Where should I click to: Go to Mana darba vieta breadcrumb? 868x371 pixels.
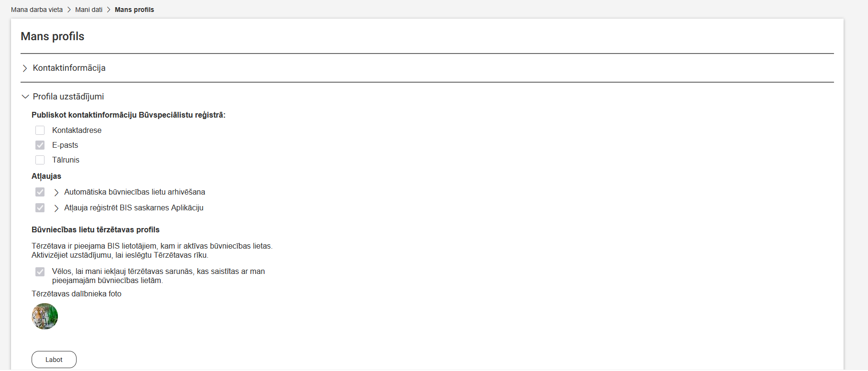(x=37, y=10)
